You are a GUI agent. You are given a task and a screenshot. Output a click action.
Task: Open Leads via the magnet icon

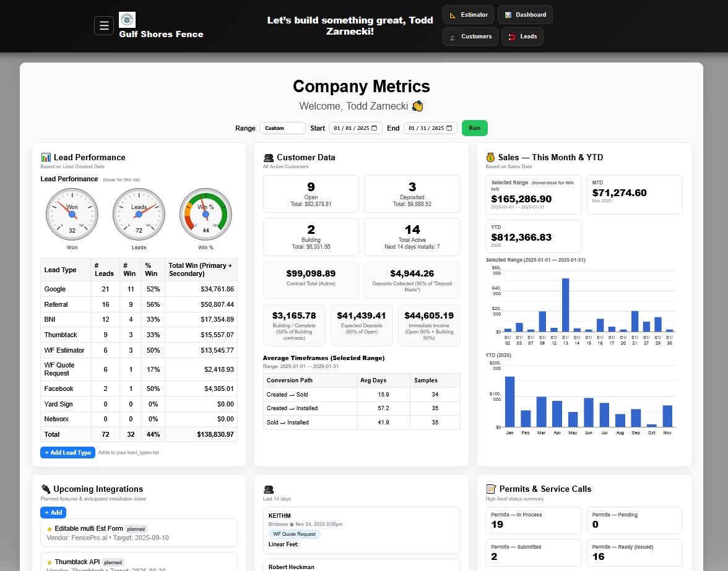pyautogui.click(x=511, y=36)
